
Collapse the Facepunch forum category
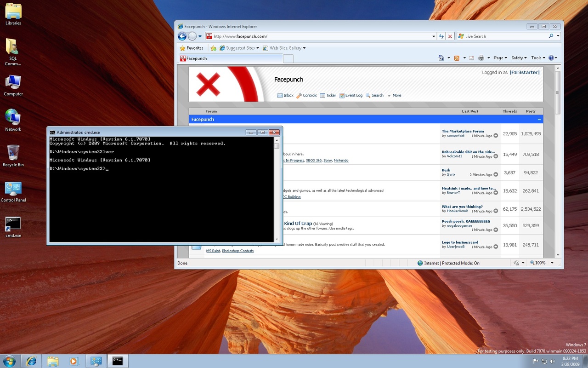tap(539, 119)
